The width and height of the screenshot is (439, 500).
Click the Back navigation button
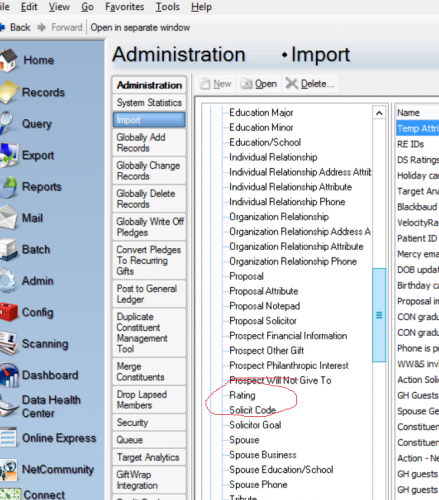(15, 27)
